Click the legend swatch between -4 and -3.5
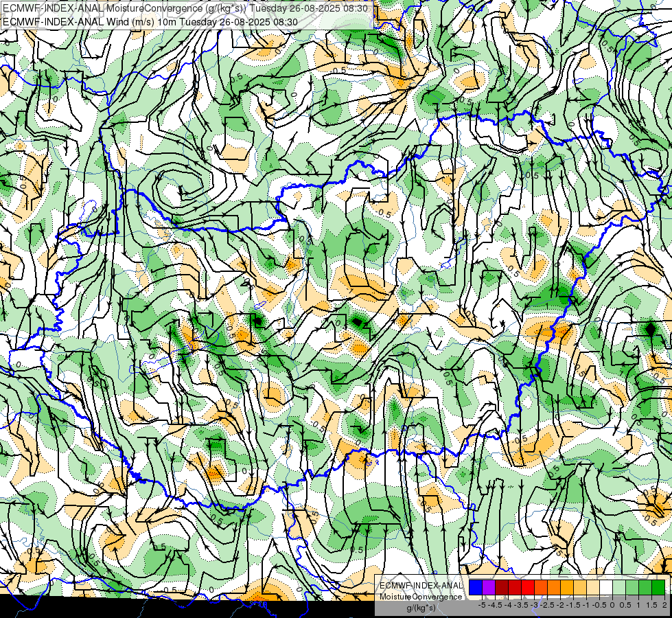The height and width of the screenshot is (618, 672). pyautogui.click(x=515, y=587)
